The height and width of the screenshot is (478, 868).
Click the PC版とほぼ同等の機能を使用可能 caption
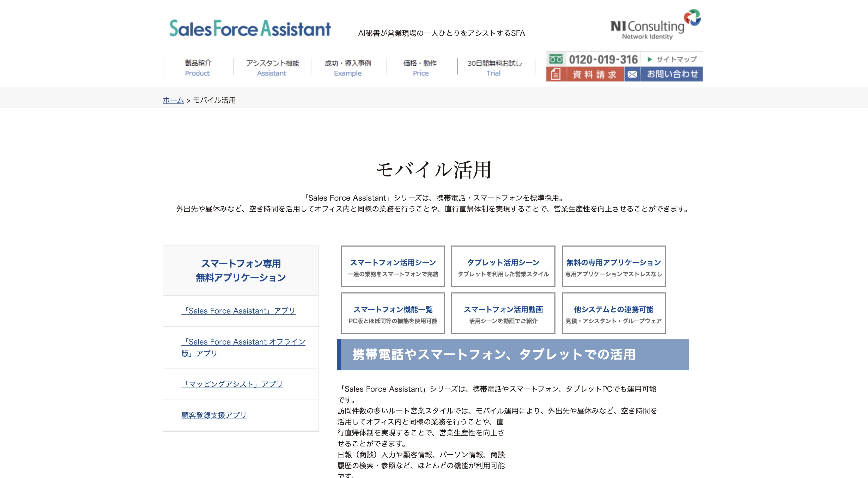393,321
